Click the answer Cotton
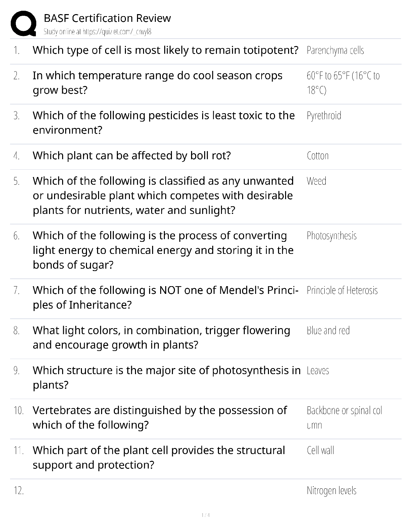The width and height of the screenshot is (411, 532). click(x=318, y=156)
